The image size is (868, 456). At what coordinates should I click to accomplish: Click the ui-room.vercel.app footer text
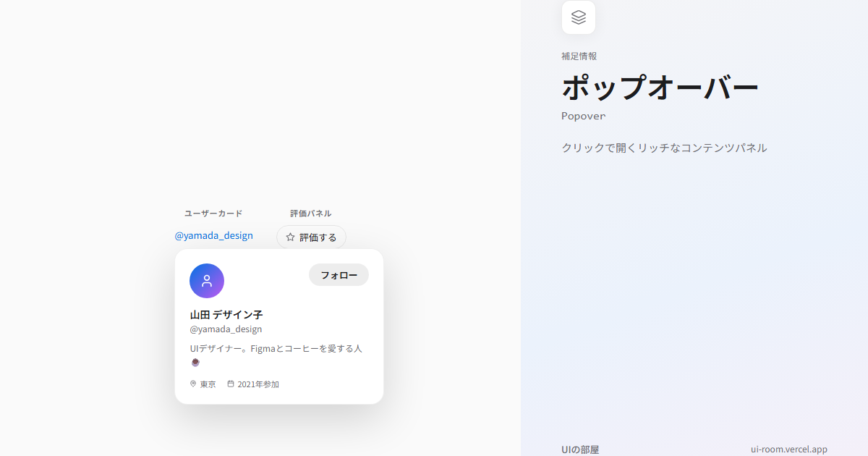tap(789, 449)
